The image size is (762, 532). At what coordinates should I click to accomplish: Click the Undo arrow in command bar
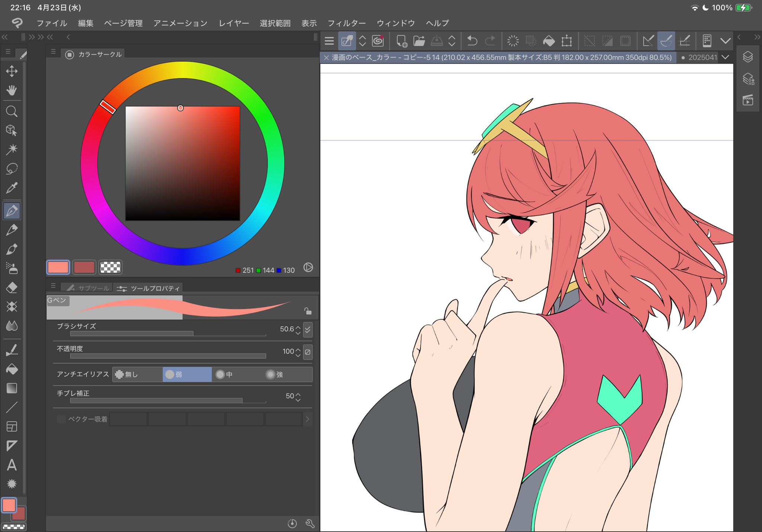click(472, 41)
